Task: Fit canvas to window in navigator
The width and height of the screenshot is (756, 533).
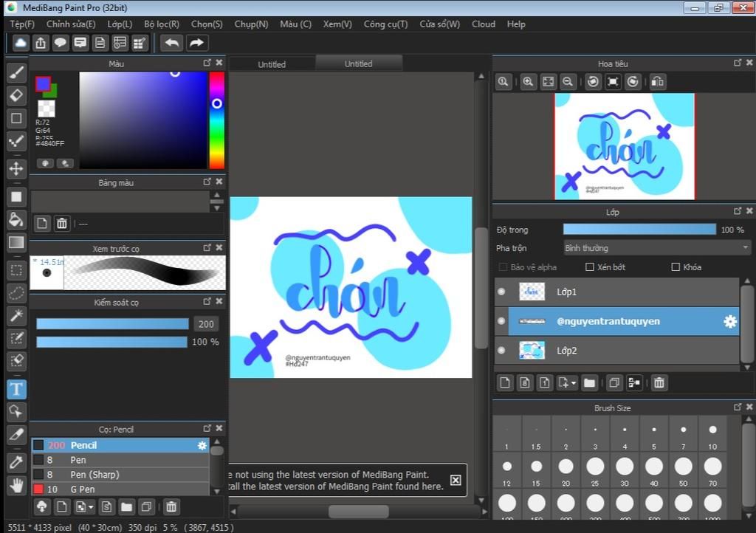Action: point(549,82)
